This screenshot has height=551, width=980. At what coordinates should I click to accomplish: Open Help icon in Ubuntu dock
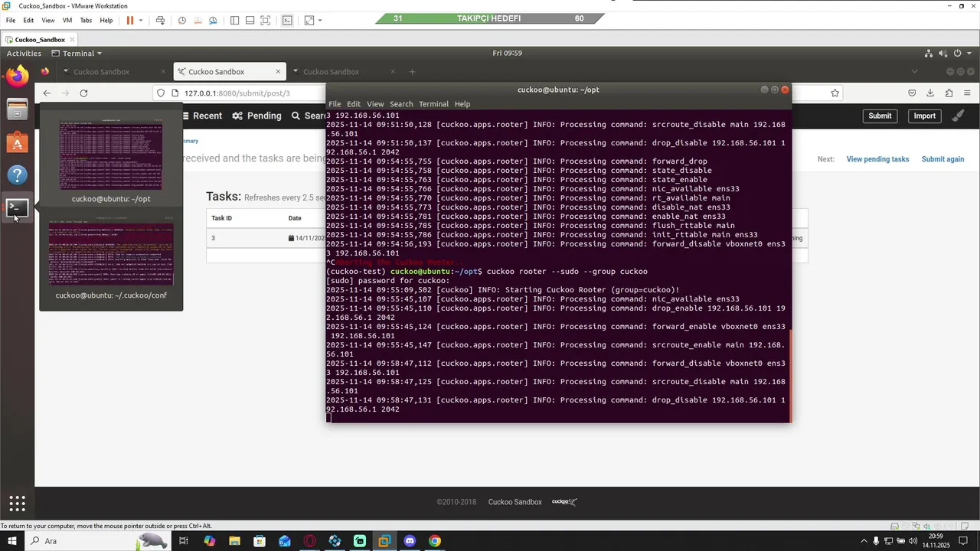tap(17, 175)
